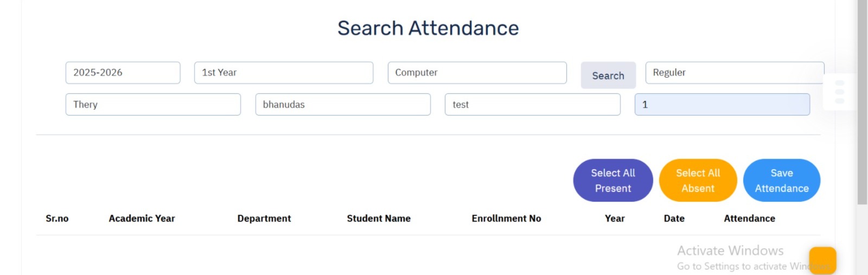Click the Enrollnment No column header
Image resolution: width=868 pixels, height=275 pixels.
(x=506, y=219)
